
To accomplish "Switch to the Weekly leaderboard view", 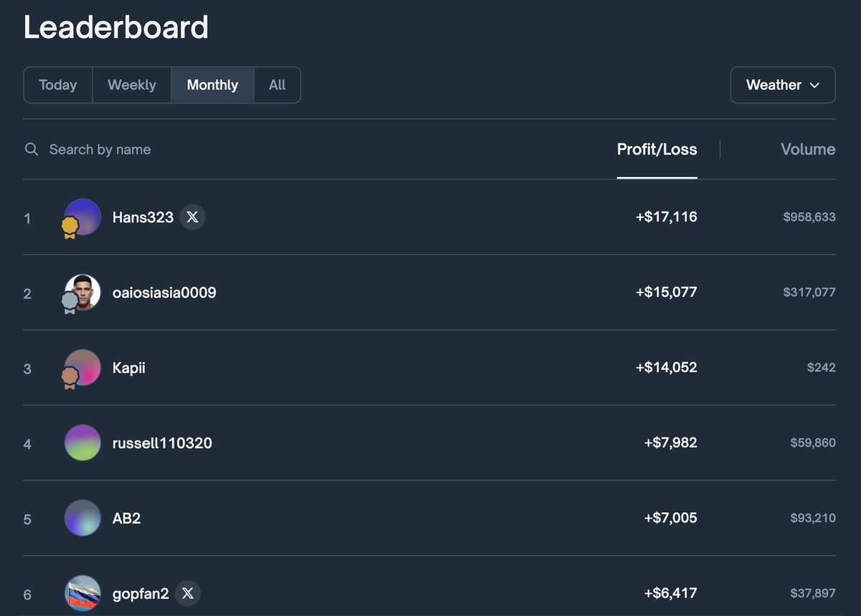I will (131, 85).
